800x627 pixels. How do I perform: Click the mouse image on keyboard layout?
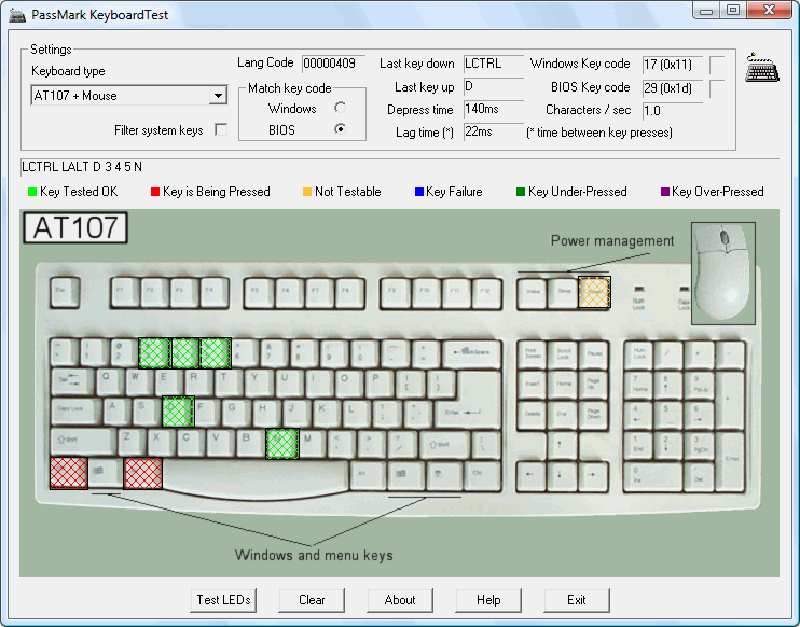tap(723, 273)
